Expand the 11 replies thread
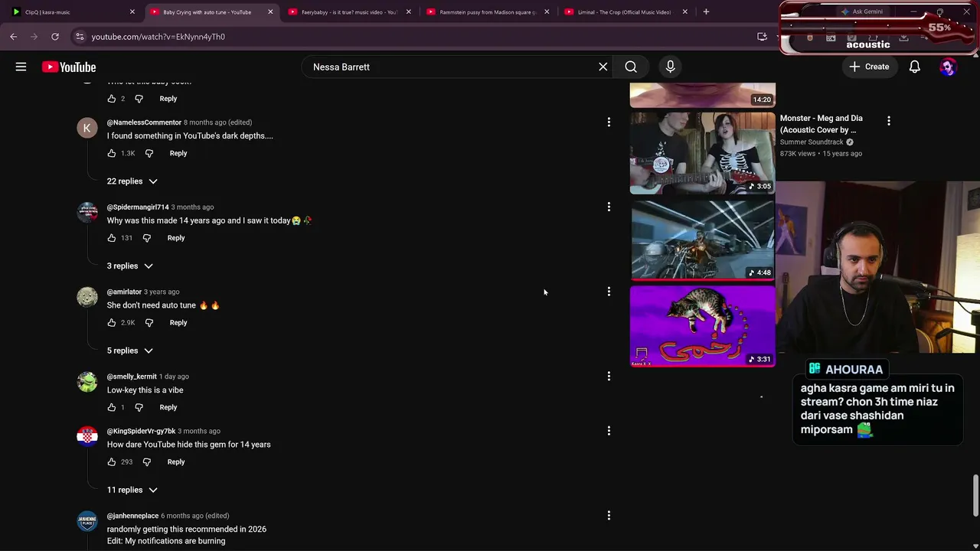 click(x=132, y=490)
